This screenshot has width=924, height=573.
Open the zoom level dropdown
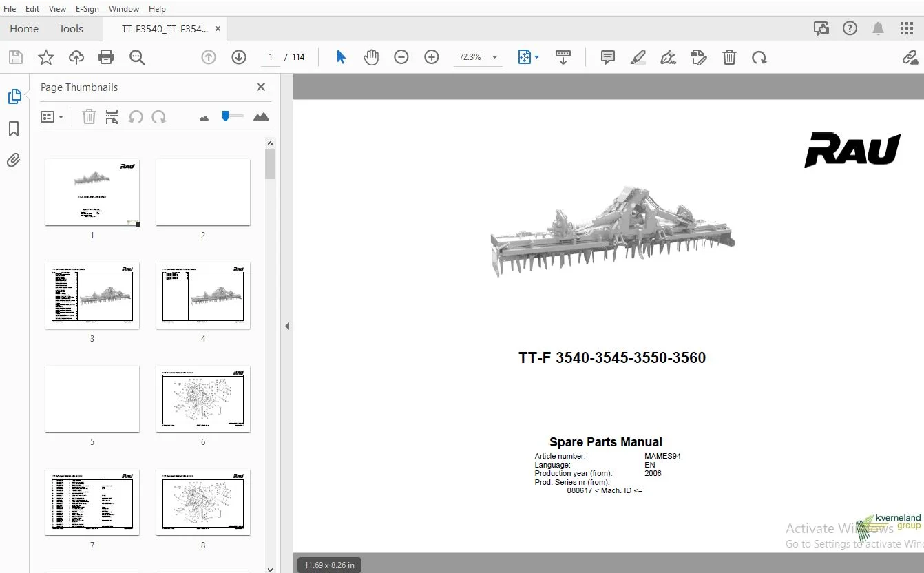pyautogui.click(x=495, y=57)
